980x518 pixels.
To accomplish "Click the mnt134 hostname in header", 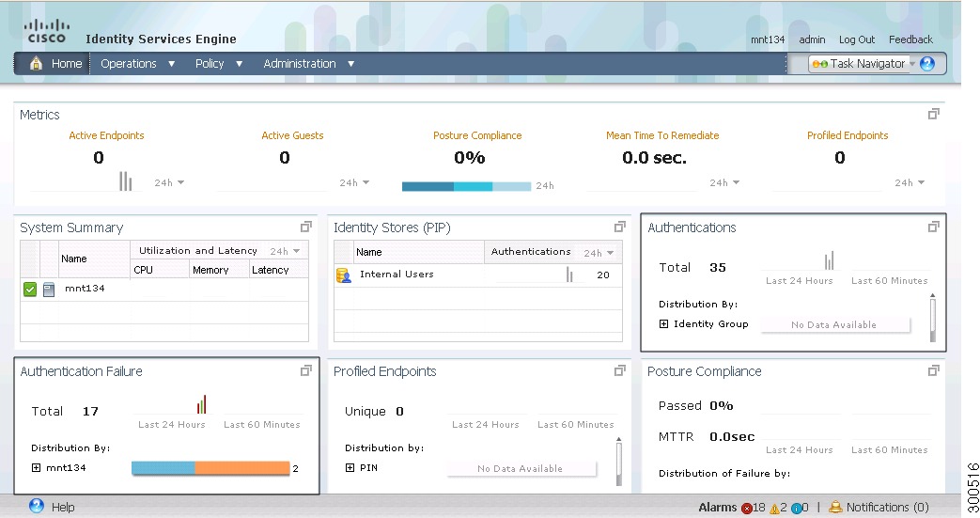I will coord(768,39).
